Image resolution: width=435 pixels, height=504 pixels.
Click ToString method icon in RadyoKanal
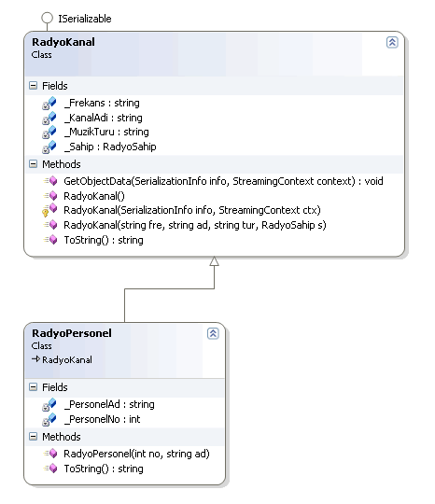click(50, 240)
